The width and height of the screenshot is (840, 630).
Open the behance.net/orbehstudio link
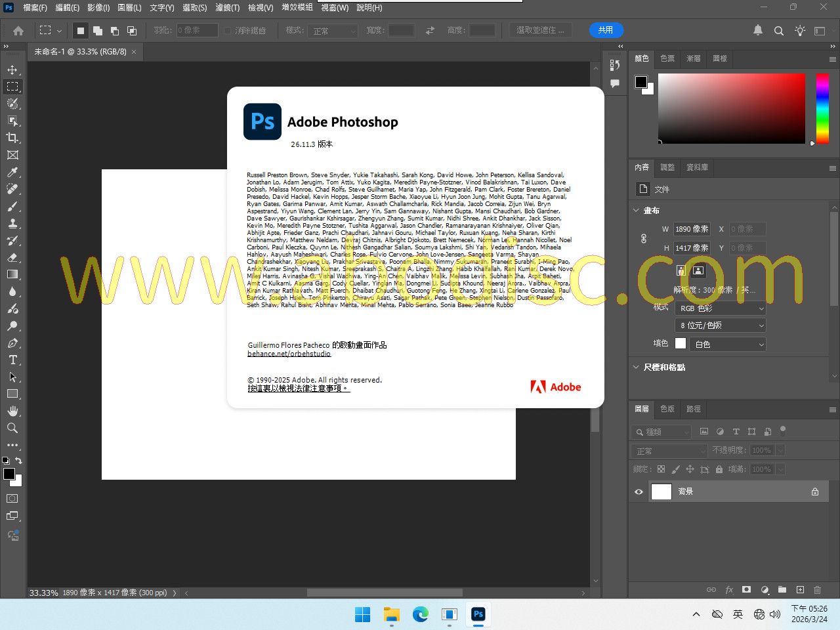click(x=289, y=354)
